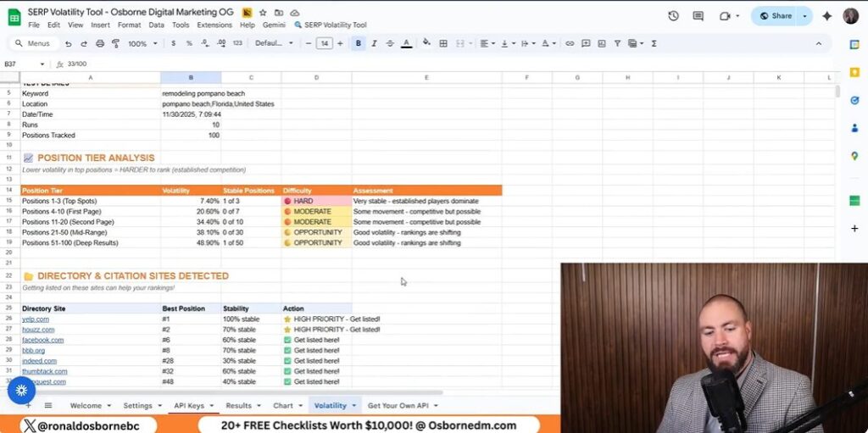Screen dimensions: 868x433
Task: Show all sheets list icon
Action: click(48, 405)
